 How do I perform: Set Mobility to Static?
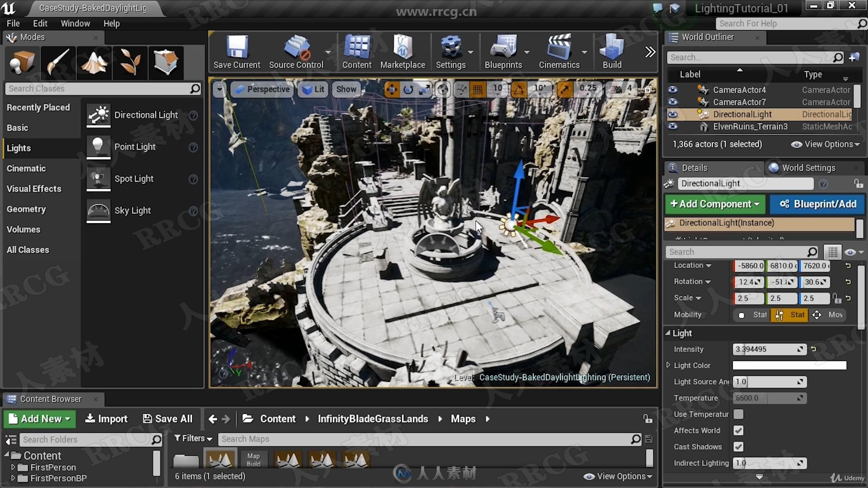[x=753, y=314]
